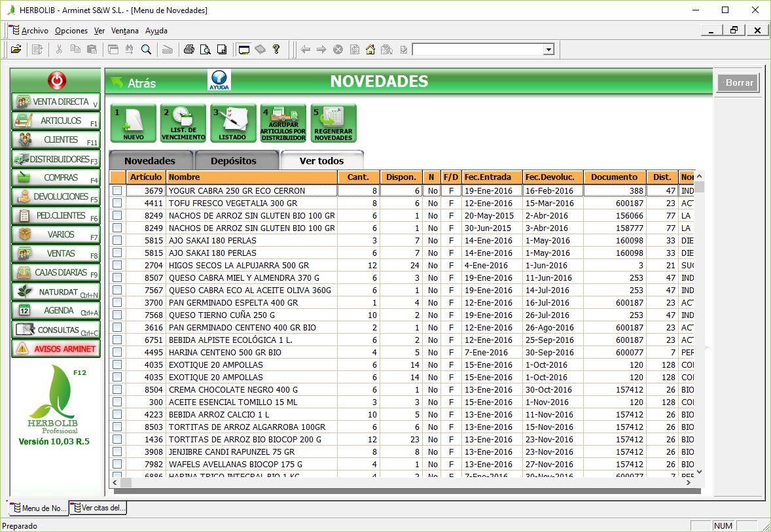771x532 pixels.
Task: Open Varios from the sidebar
Action: [56, 234]
